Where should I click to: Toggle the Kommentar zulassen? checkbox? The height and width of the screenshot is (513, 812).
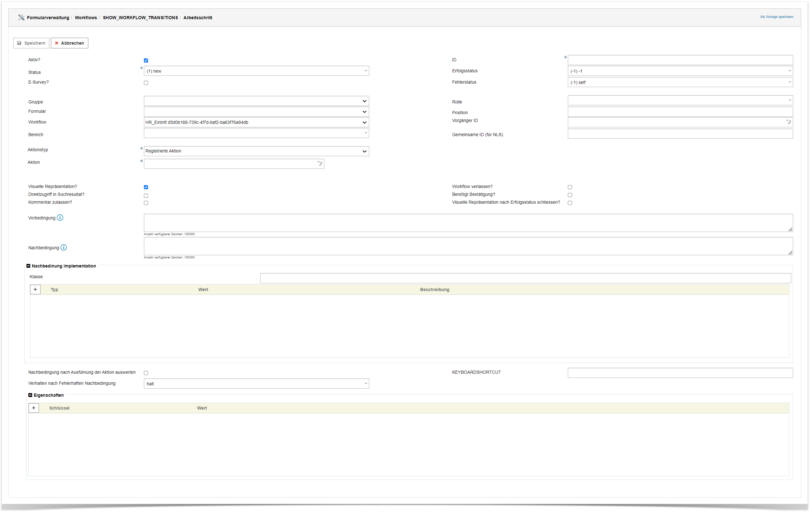(x=146, y=203)
